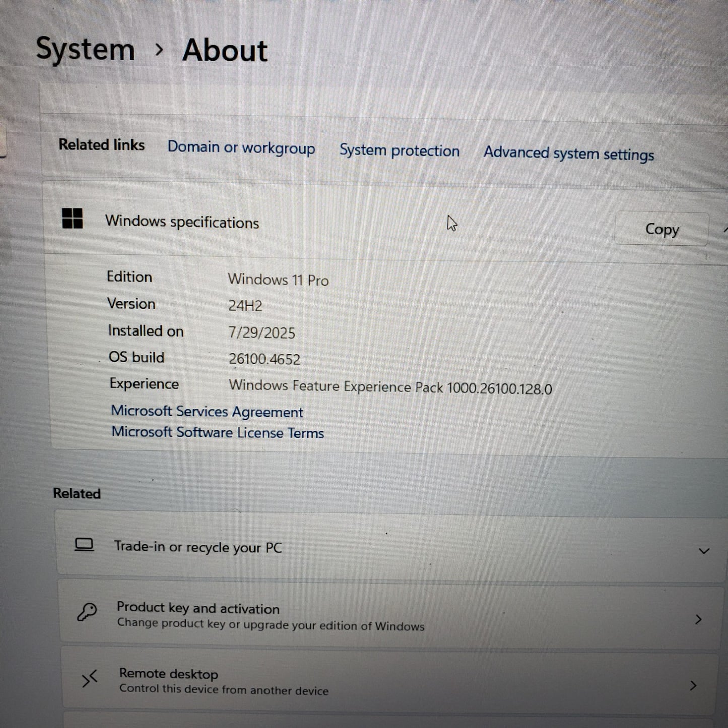Viewport: 728px width, 728px height.
Task: Copy Windows specifications
Action: (661, 229)
